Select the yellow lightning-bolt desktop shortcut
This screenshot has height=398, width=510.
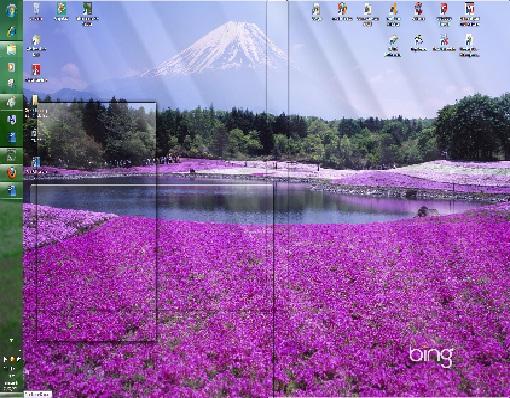click(393, 14)
